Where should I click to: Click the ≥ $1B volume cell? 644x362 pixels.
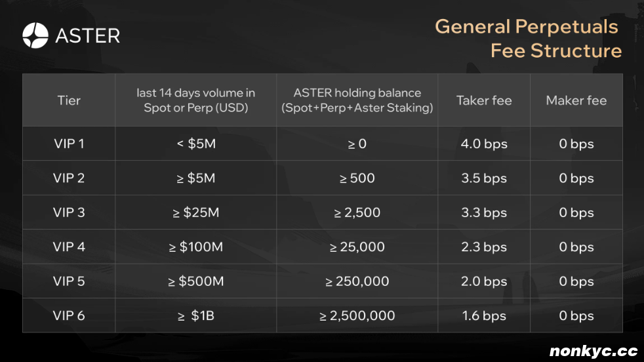(x=196, y=315)
